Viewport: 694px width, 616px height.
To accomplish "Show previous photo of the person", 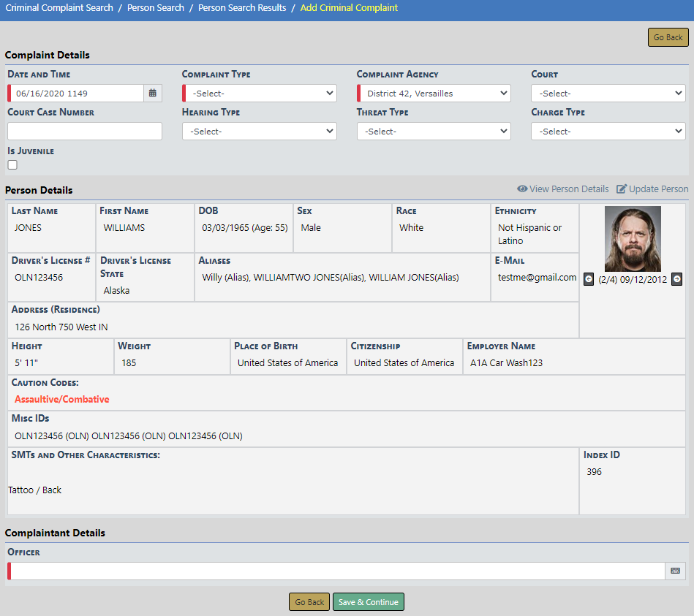I will 589,279.
